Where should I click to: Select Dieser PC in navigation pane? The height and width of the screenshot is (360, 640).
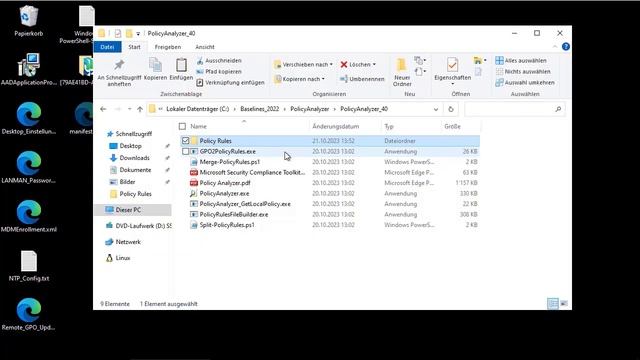tap(128, 210)
